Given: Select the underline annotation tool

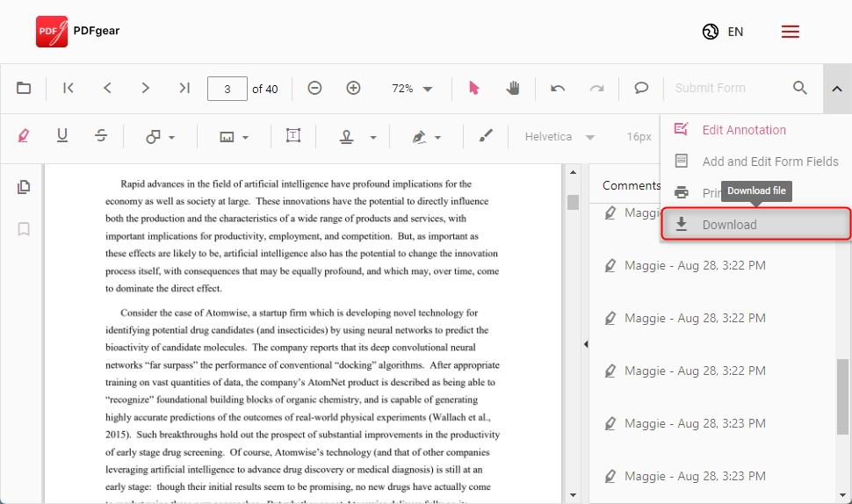Looking at the screenshot, I should (x=62, y=136).
